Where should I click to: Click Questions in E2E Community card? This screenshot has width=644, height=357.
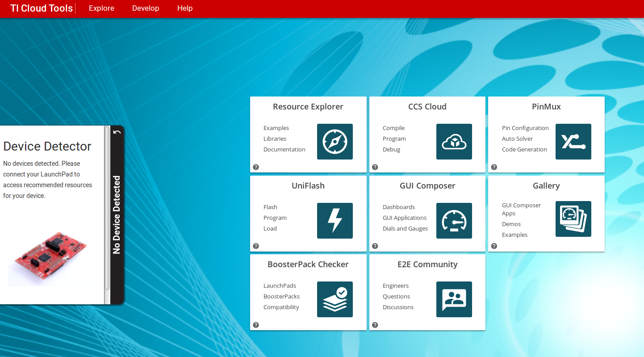point(397,297)
